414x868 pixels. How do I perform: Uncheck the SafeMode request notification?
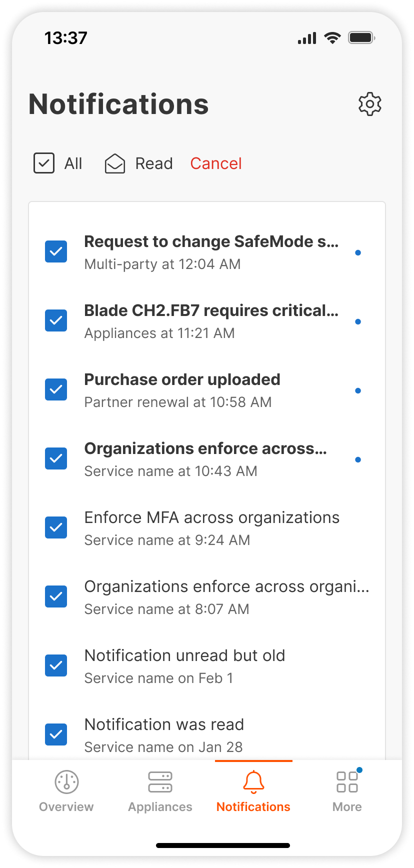pyautogui.click(x=56, y=251)
